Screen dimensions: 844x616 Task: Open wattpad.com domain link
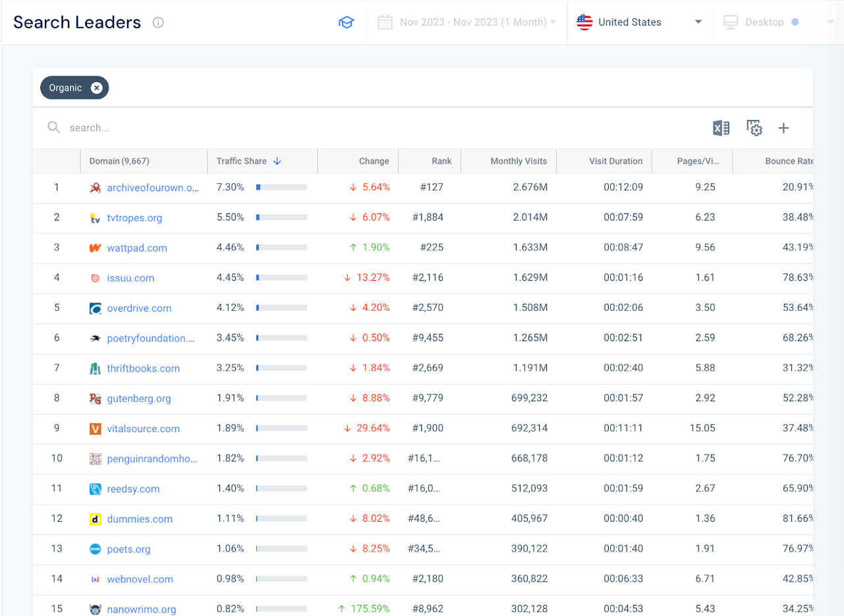pyautogui.click(x=137, y=248)
